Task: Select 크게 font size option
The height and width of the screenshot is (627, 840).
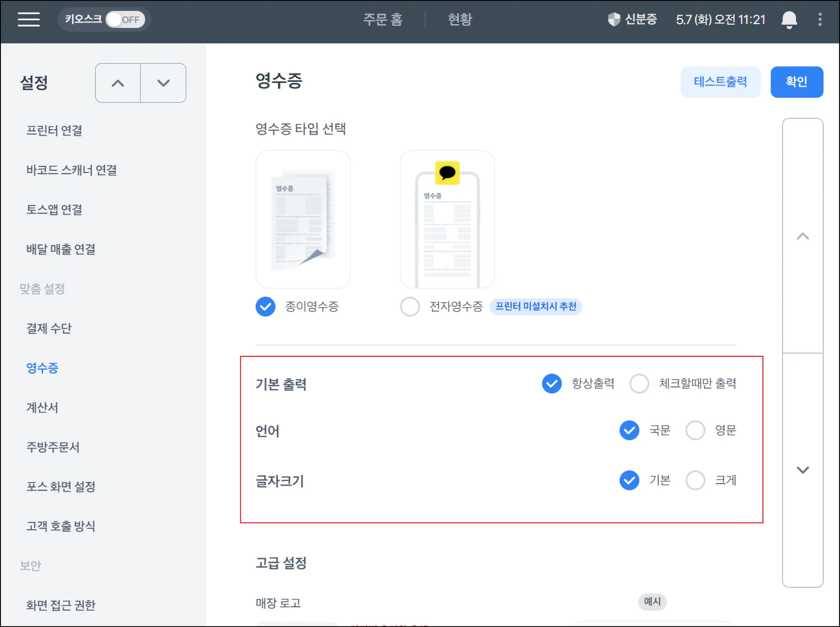Action: point(695,480)
